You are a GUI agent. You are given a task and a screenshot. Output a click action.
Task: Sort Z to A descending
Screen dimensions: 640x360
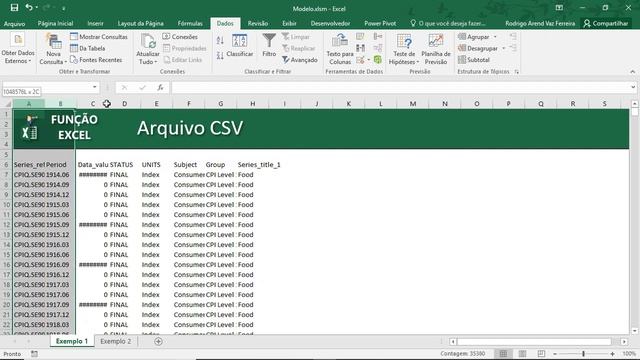point(220,56)
